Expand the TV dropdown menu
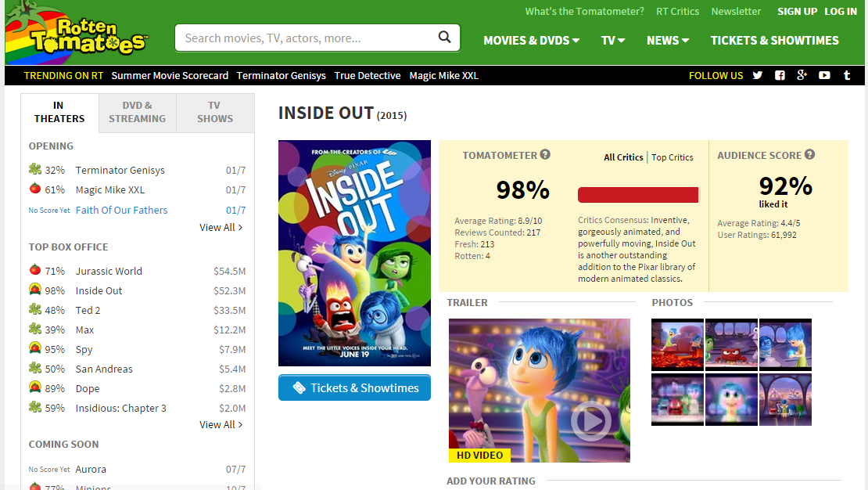The image size is (868, 490). [613, 41]
